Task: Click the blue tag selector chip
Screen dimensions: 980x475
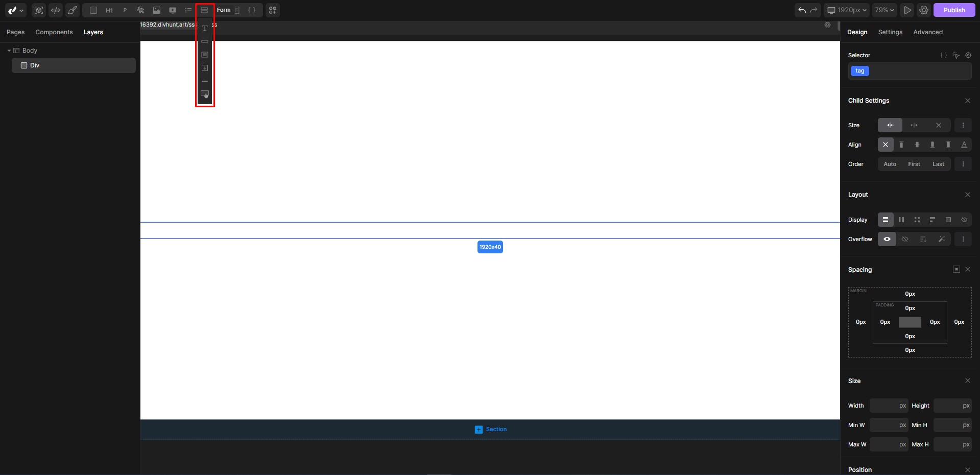Action: click(860, 71)
